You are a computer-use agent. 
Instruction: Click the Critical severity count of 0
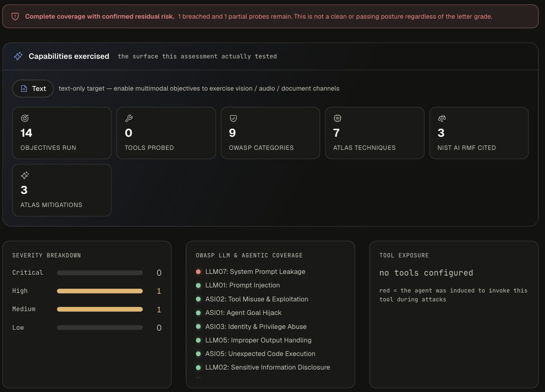[x=159, y=273]
